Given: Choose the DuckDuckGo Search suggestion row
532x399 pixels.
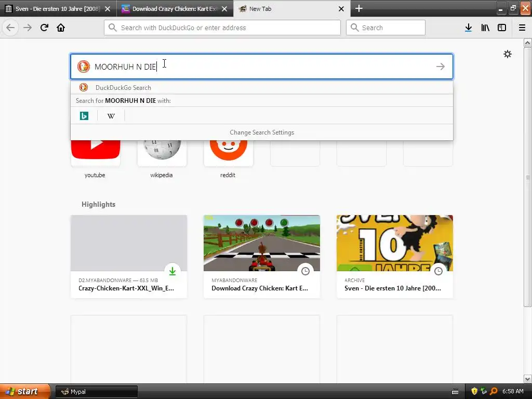Looking at the screenshot, I should pyautogui.click(x=262, y=87).
